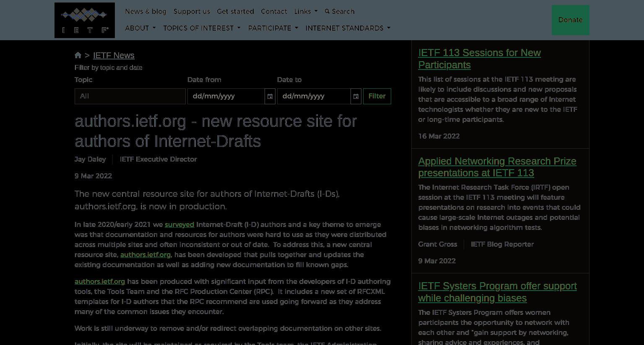Click author name Grant Gross

[437, 244]
